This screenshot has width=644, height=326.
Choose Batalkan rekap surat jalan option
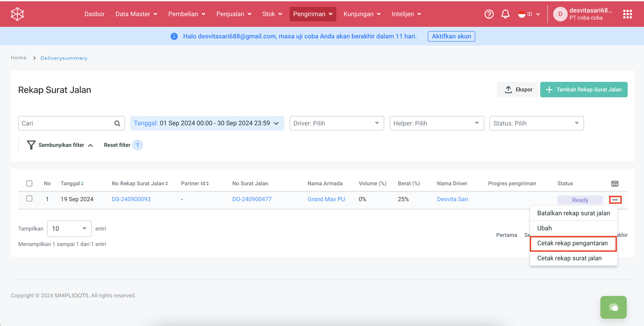[x=573, y=213]
